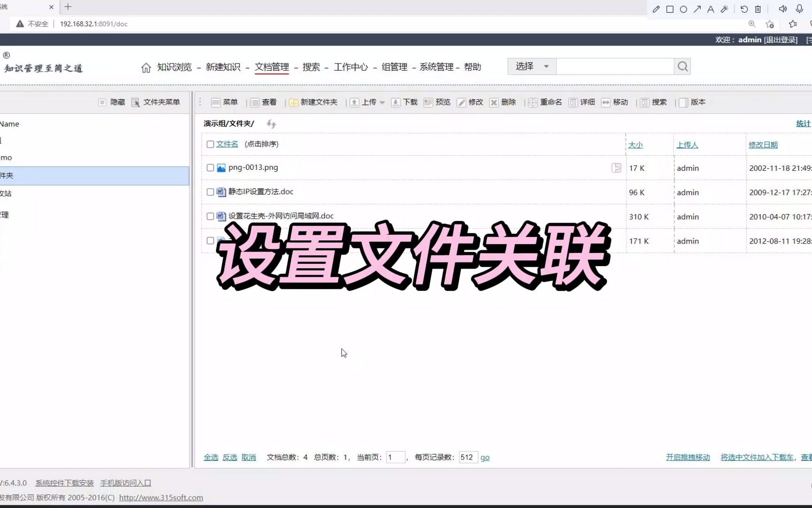Image resolution: width=812 pixels, height=508 pixels.
Task: Check the fourth file row checkbox
Action: click(210, 240)
